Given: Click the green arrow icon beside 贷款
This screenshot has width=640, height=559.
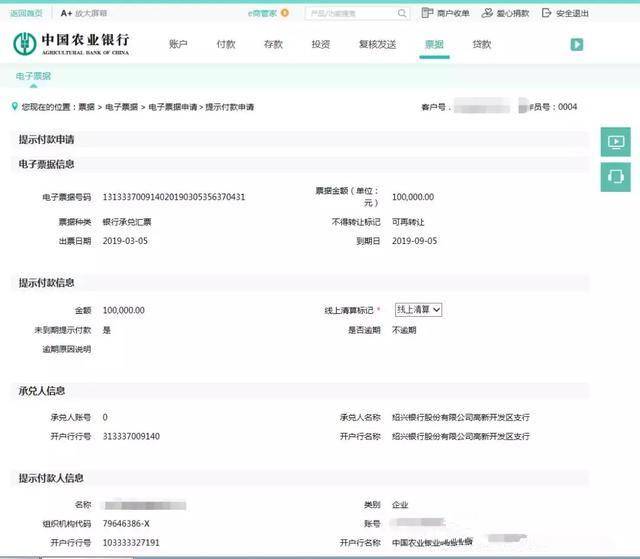Looking at the screenshot, I should point(576,44).
